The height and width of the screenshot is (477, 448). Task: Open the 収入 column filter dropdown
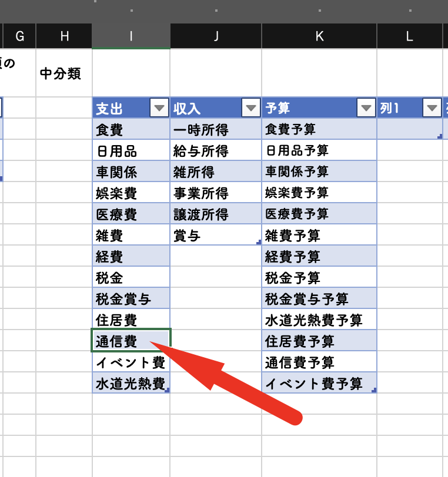(x=251, y=108)
